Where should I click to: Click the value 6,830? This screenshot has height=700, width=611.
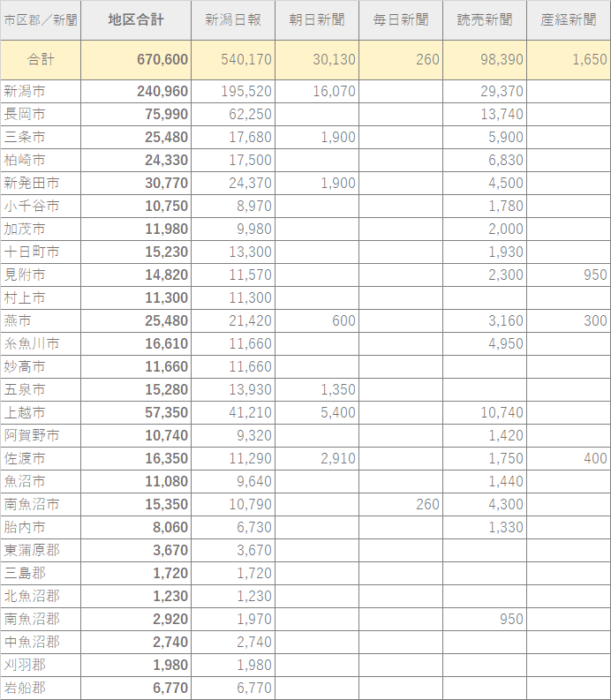click(x=506, y=160)
